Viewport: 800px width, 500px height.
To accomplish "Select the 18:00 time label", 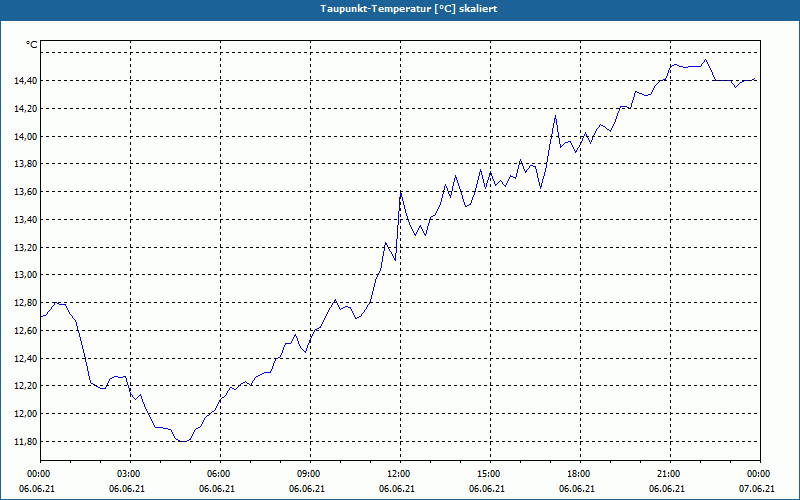I will (x=578, y=474).
